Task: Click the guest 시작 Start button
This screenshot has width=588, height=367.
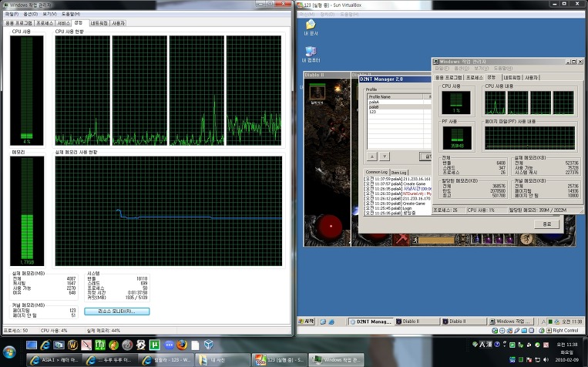Action: 307,322
